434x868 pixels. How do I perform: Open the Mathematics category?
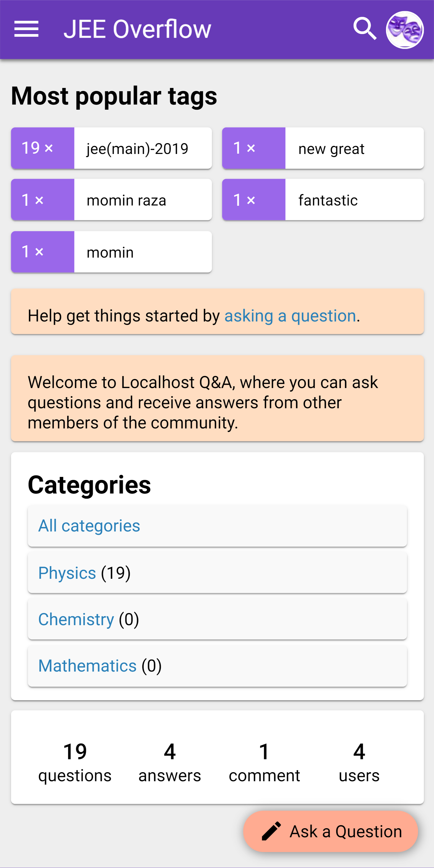coord(87,666)
